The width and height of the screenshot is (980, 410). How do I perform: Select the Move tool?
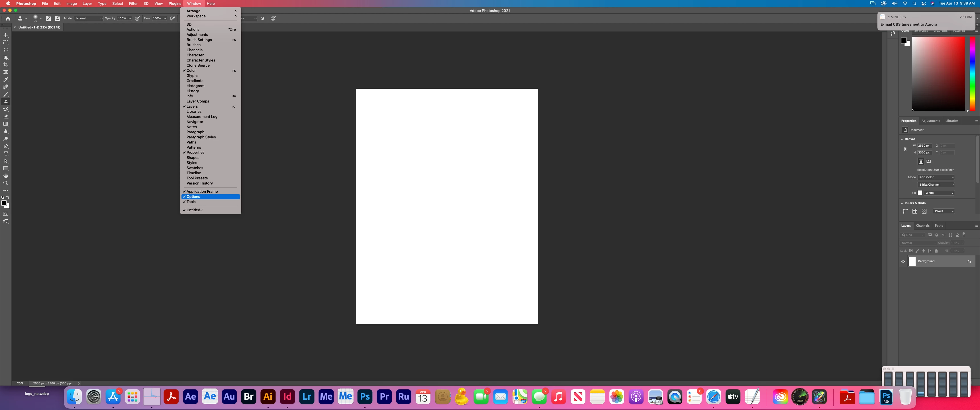click(x=6, y=35)
